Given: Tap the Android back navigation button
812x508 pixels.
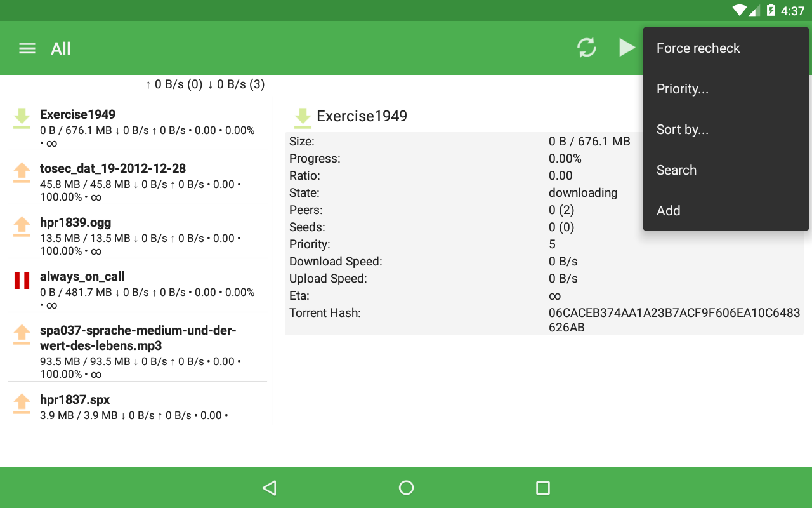Looking at the screenshot, I should tap(270, 488).
